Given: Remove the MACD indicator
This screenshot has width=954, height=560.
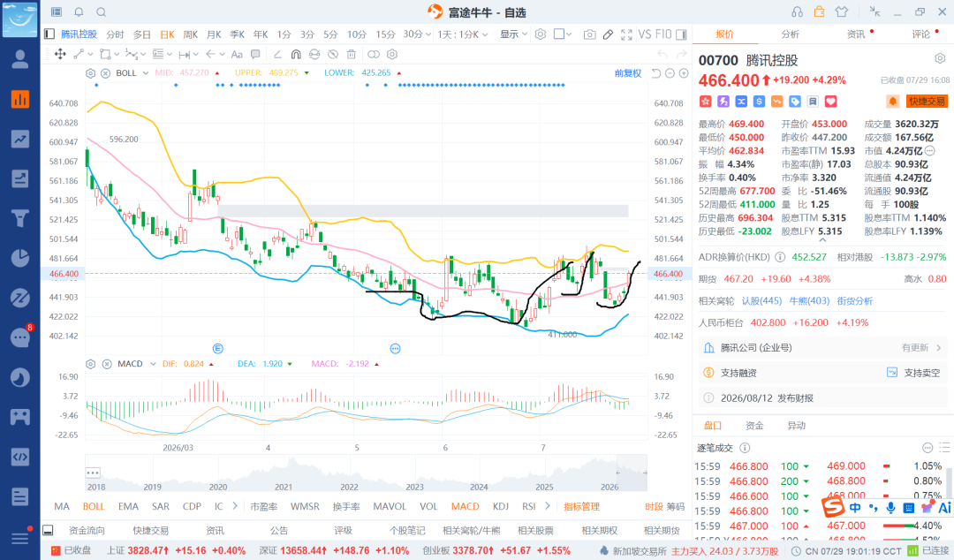Looking at the screenshot, I should click(x=107, y=364).
